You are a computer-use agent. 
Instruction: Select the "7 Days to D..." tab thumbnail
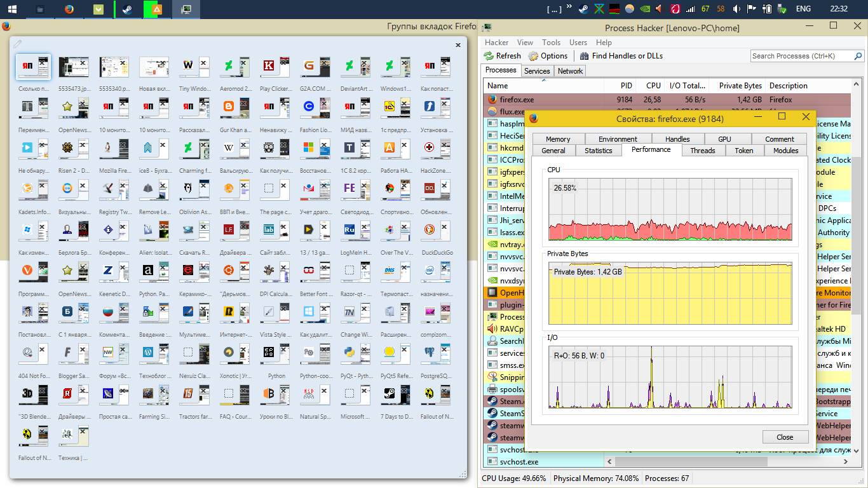coord(396,396)
